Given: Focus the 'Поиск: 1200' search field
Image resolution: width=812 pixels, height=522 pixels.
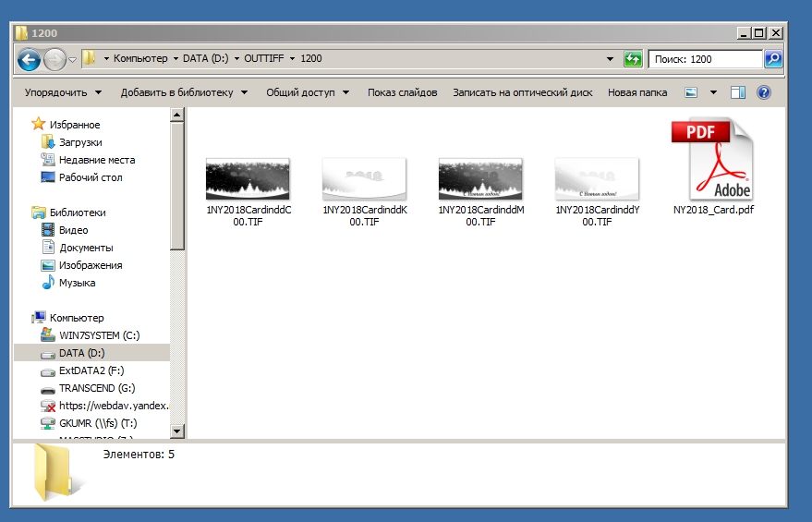Looking at the screenshot, I should [x=706, y=59].
